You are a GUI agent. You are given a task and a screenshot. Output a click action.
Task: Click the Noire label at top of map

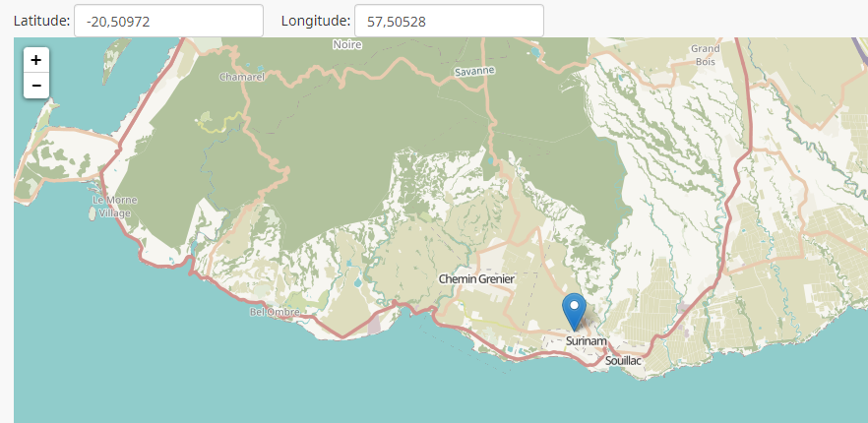click(347, 44)
